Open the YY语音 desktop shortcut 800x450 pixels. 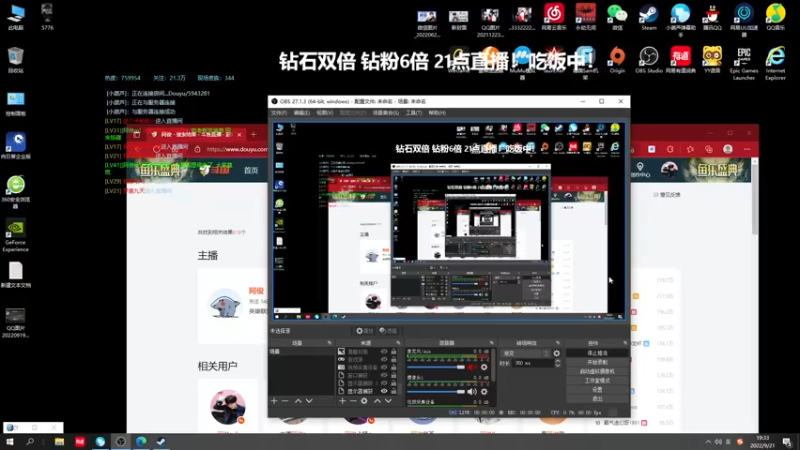point(712,60)
